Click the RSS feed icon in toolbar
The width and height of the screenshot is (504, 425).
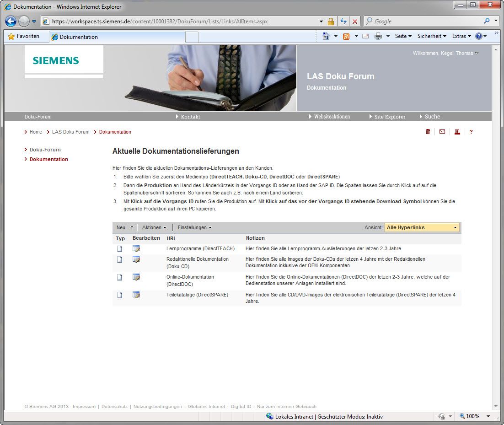(346, 36)
